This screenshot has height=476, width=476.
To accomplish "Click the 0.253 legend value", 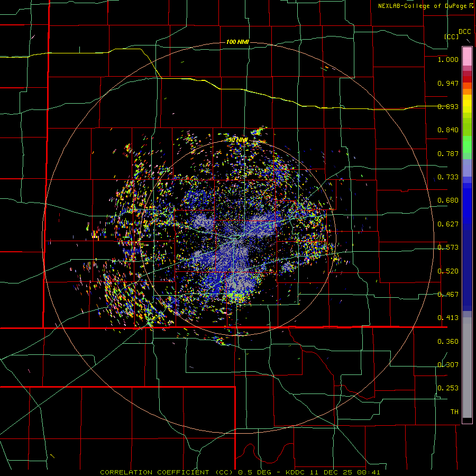I will (x=448, y=388).
